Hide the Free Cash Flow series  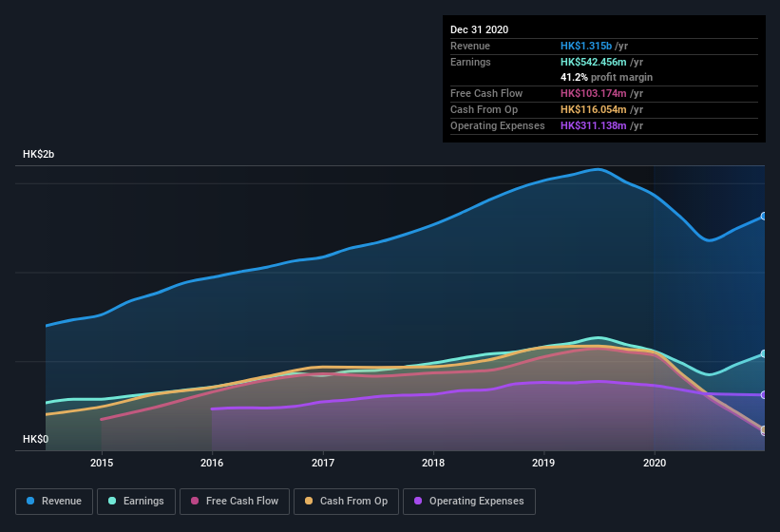click(235, 502)
